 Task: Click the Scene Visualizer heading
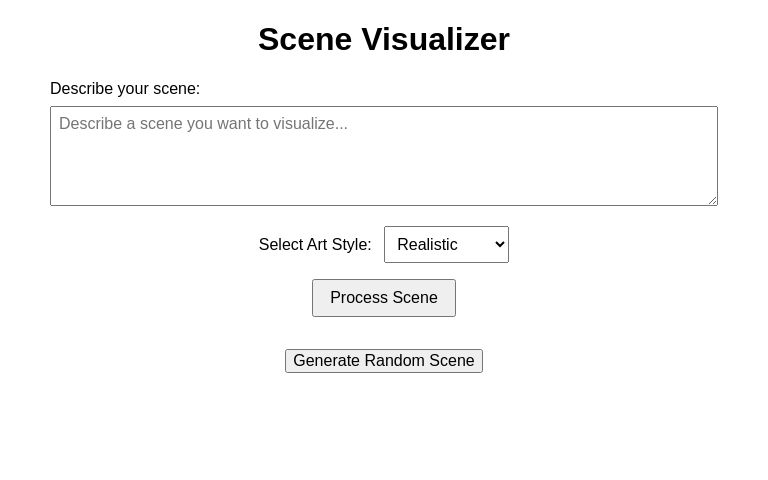384,40
